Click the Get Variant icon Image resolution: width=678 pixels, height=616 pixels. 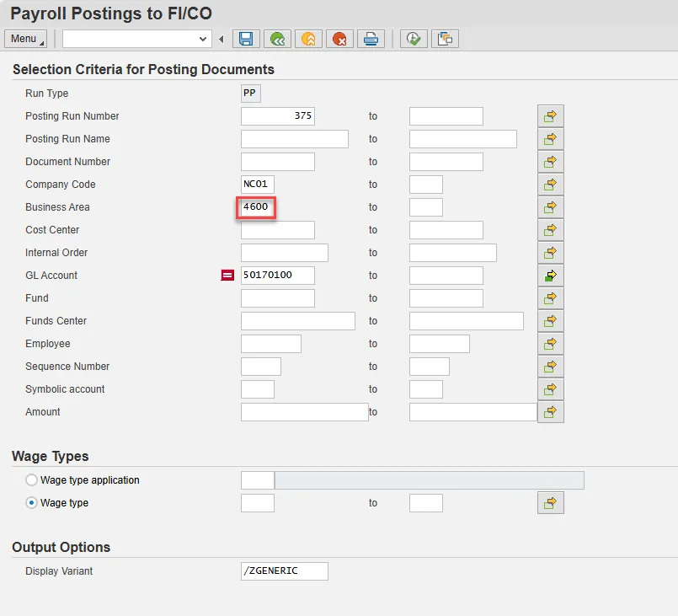(x=444, y=39)
